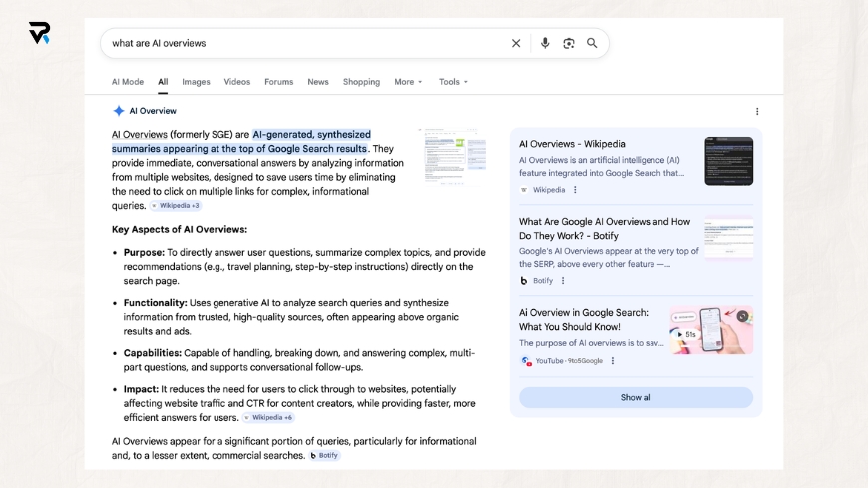
Task: Click the Wikipedia source card thumbnail
Action: (728, 161)
